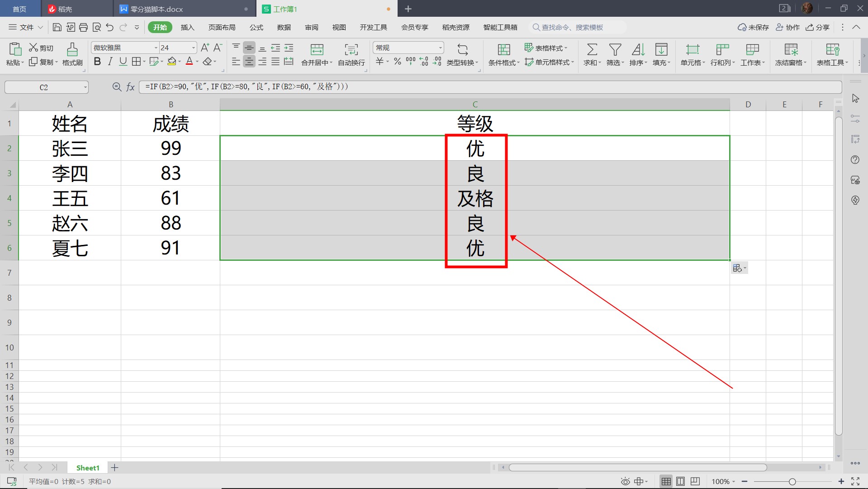Click the insert function fx icon

tap(130, 87)
